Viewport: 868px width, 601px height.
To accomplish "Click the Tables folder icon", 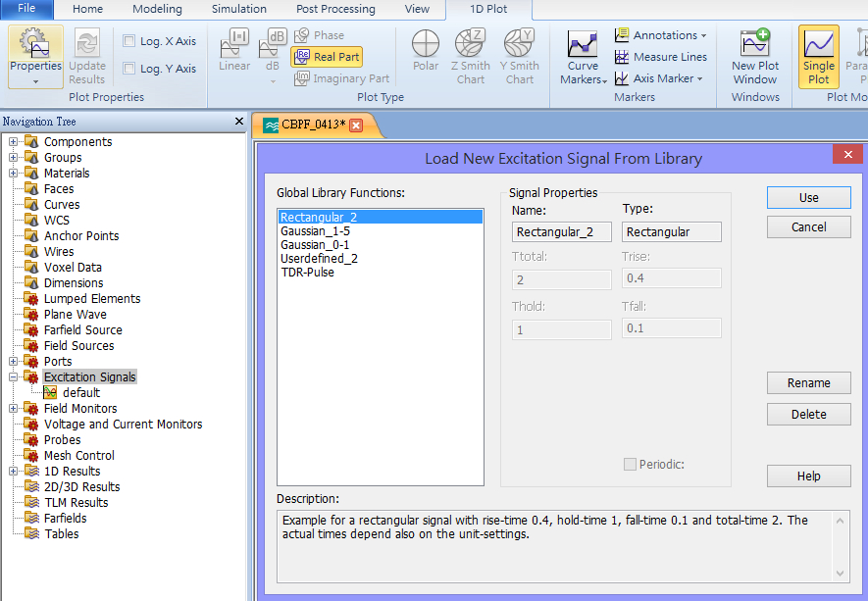I will tap(31, 534).
